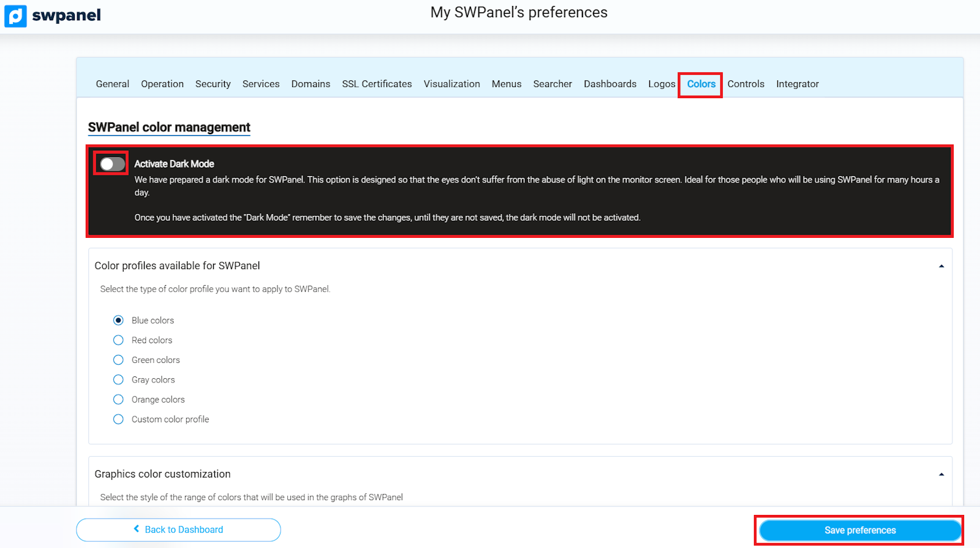The image size is (980, 548).
Task: Open the Dashboards tab
Action: point(609,84)
